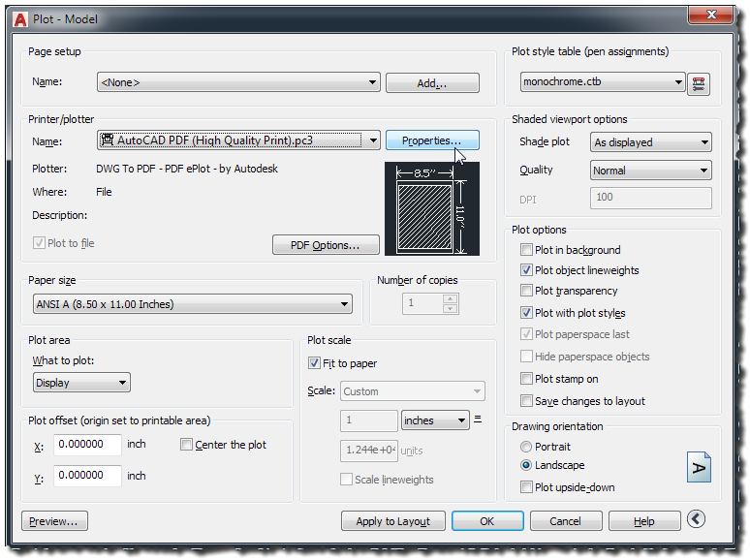Click the printer icon in plotter name field
The width and height of the screenshot is (750, 560).
(x=108, y=140)
